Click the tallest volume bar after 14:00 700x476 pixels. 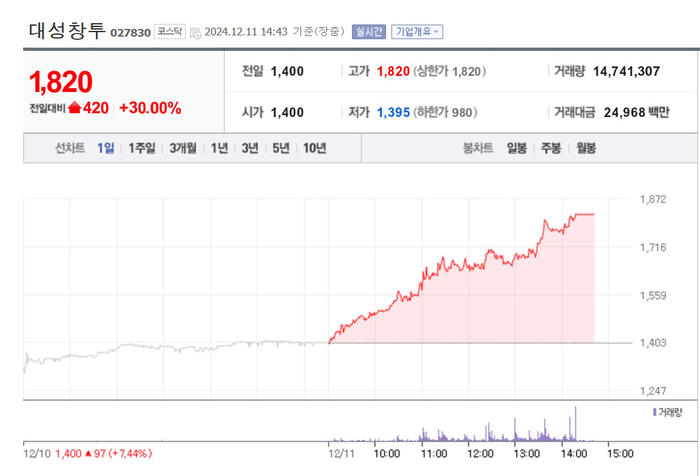(x=575, y=424)
